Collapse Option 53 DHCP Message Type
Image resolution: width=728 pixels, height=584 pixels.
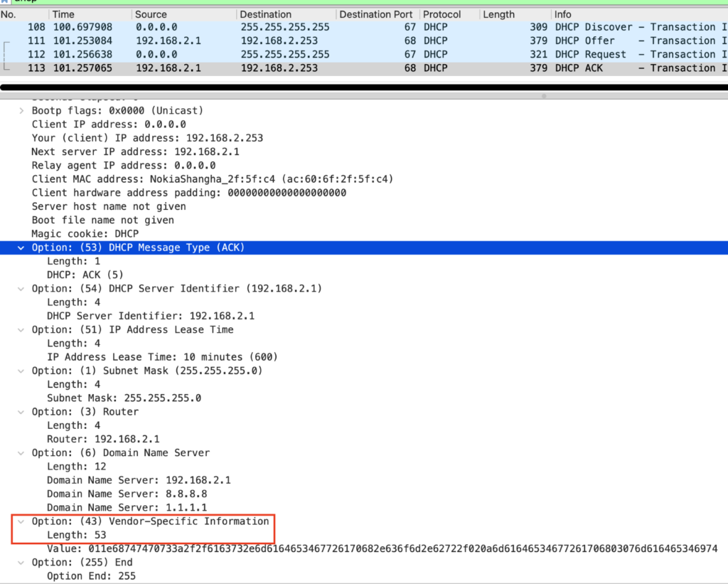21,247
